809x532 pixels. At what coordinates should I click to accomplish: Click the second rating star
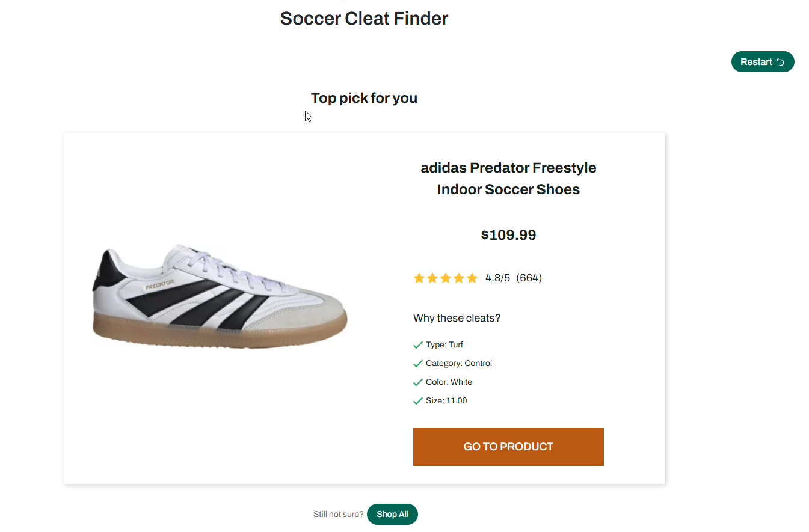pyautogui.click(x=432, y=278)
